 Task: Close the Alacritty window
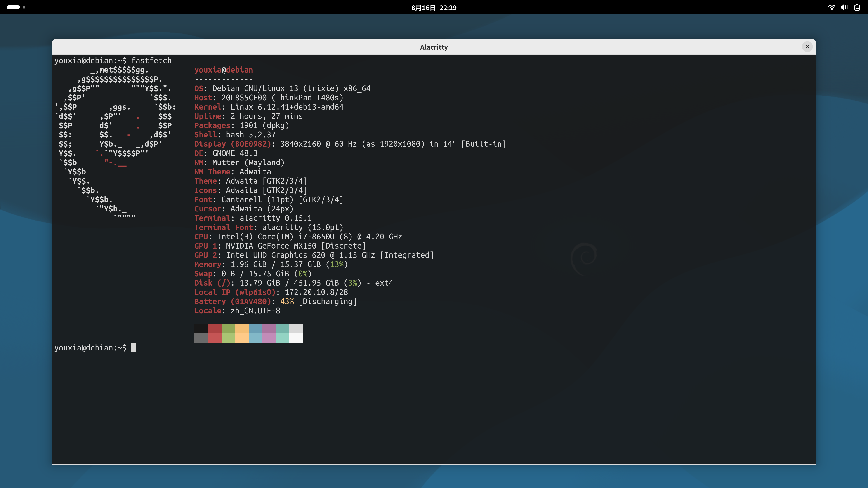tap(807, 47)
